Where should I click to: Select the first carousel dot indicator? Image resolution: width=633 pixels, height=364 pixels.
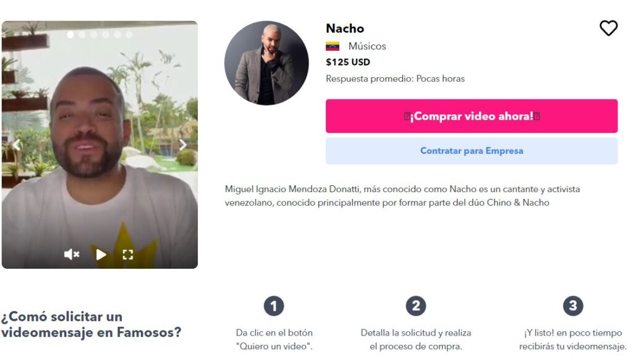tap(70, 35)
